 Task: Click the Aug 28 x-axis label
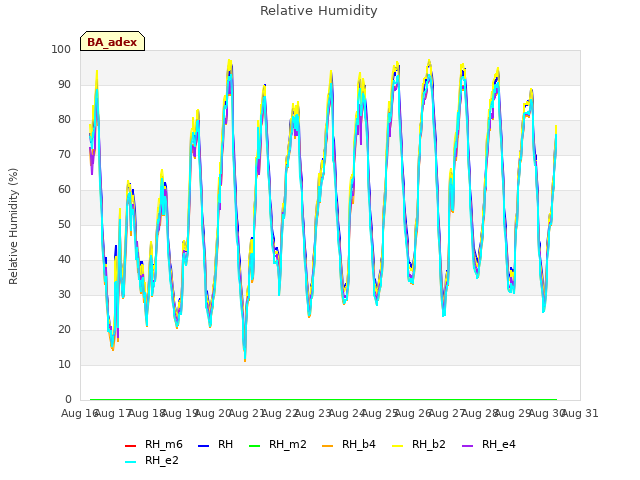click(x=480, y=413)
